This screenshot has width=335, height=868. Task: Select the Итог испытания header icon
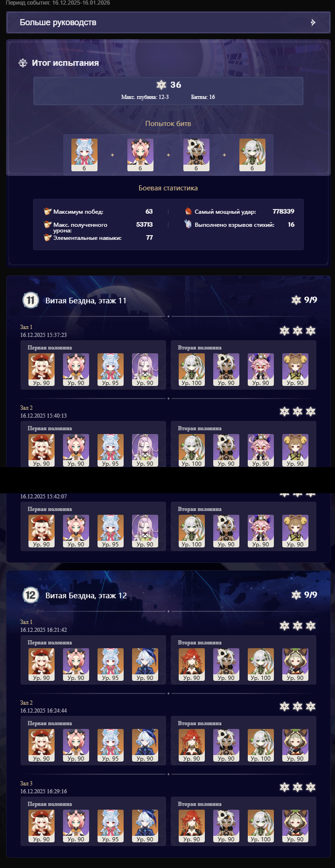23,63
